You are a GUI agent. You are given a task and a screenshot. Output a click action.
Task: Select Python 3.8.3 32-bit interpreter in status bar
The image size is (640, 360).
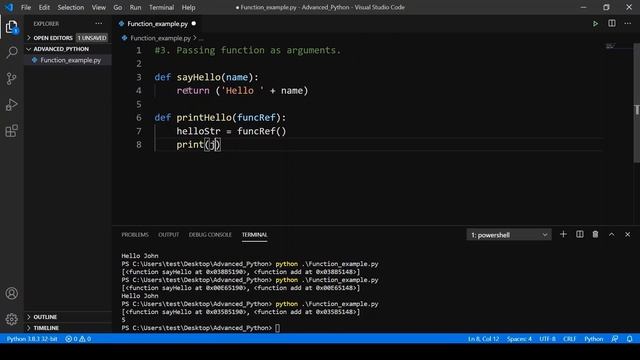coord(31,339)
